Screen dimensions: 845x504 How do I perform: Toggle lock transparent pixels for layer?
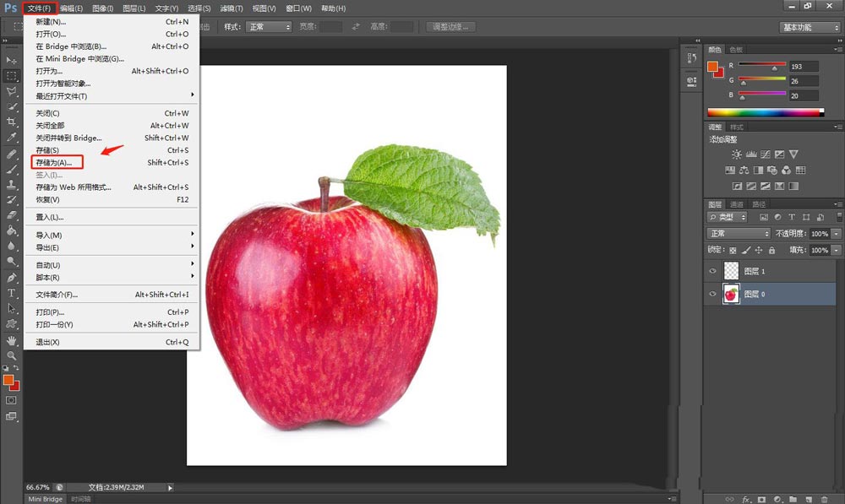click(x=733, y=250)
